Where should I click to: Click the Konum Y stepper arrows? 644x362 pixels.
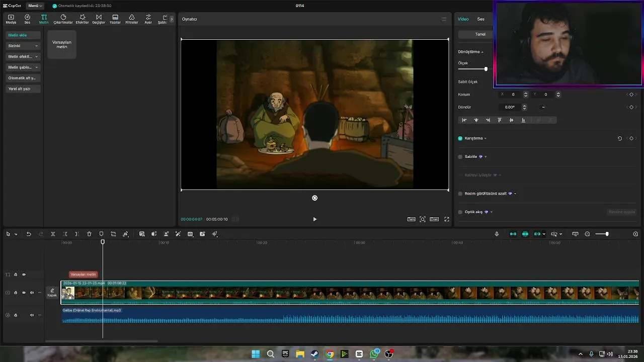(558, 95)
